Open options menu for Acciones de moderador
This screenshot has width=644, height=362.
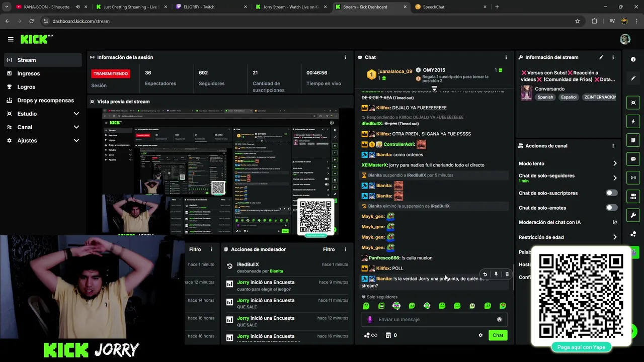(x=345, y=249)
